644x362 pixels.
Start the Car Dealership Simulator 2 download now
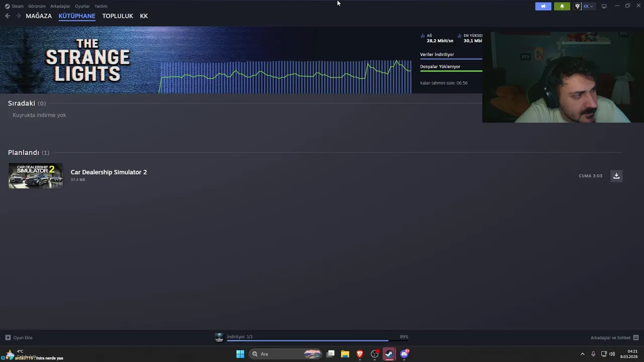tap(616, 175)
